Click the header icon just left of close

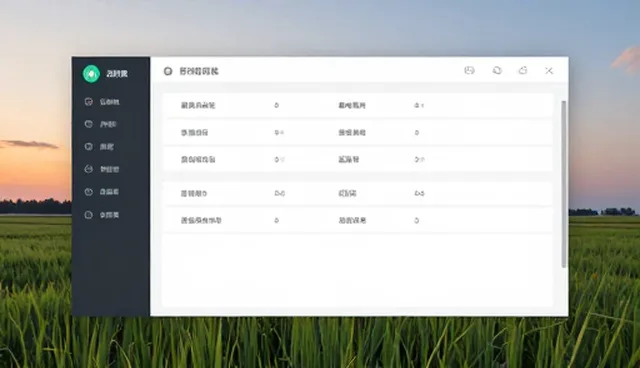click(523, 71)
